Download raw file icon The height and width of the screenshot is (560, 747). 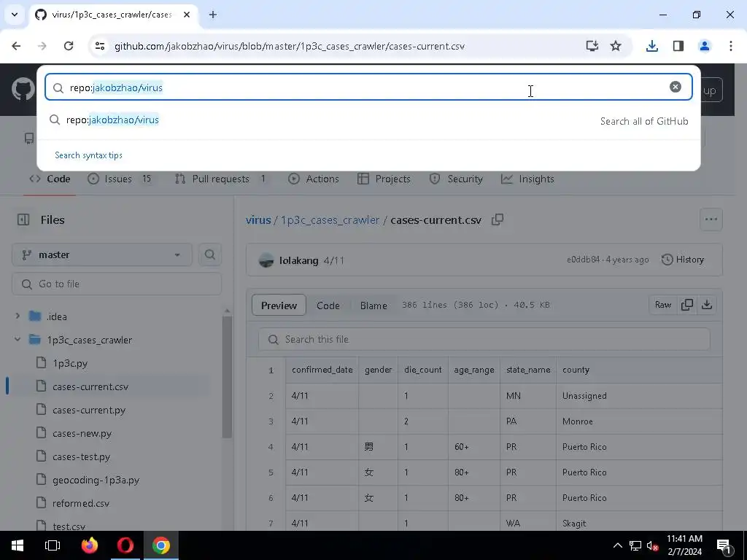click(707, 305)
